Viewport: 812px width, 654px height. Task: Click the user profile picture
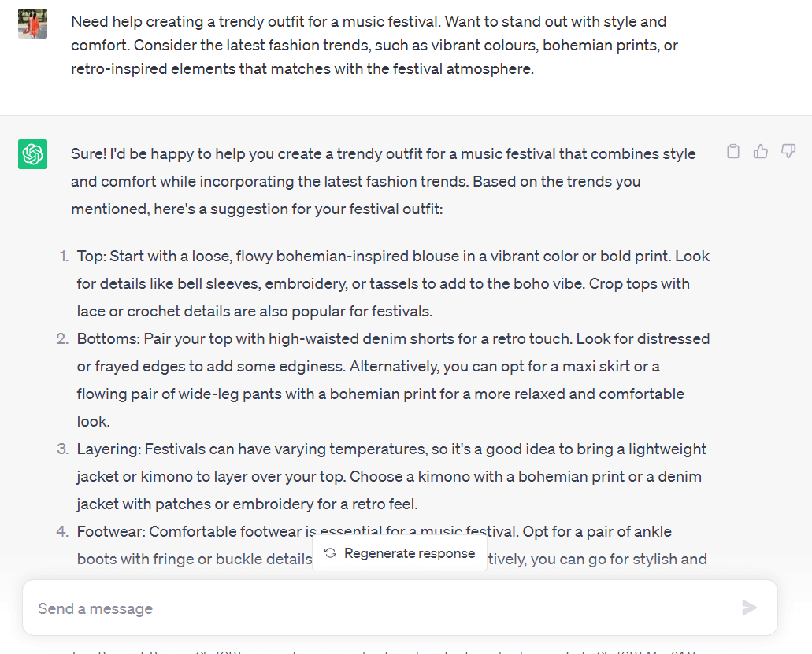[x=33, y=24]
